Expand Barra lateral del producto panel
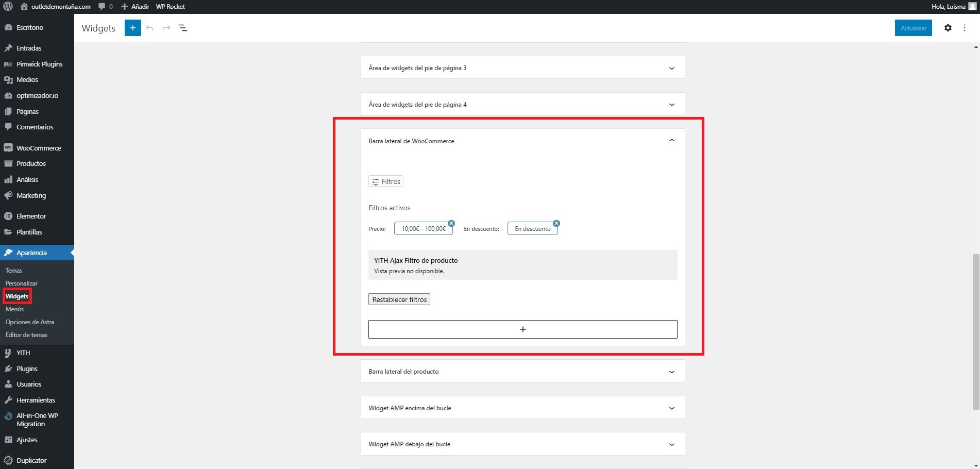 pos(522,371)
